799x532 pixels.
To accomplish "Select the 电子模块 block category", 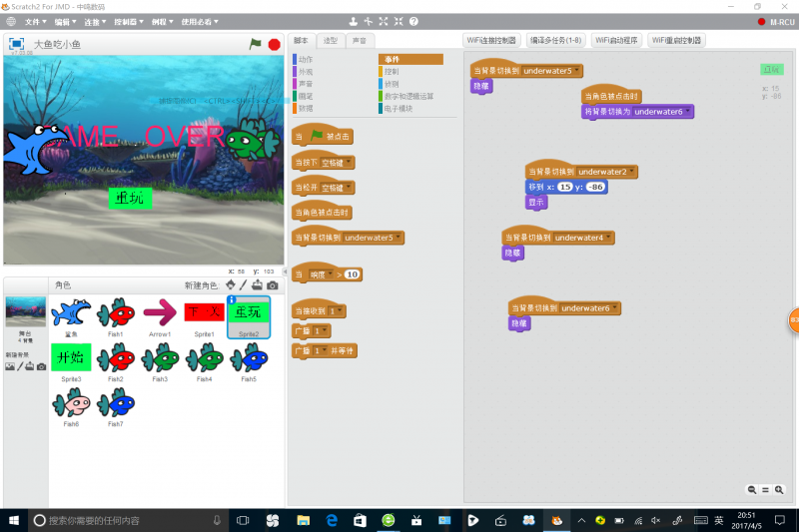I will 398,108.
